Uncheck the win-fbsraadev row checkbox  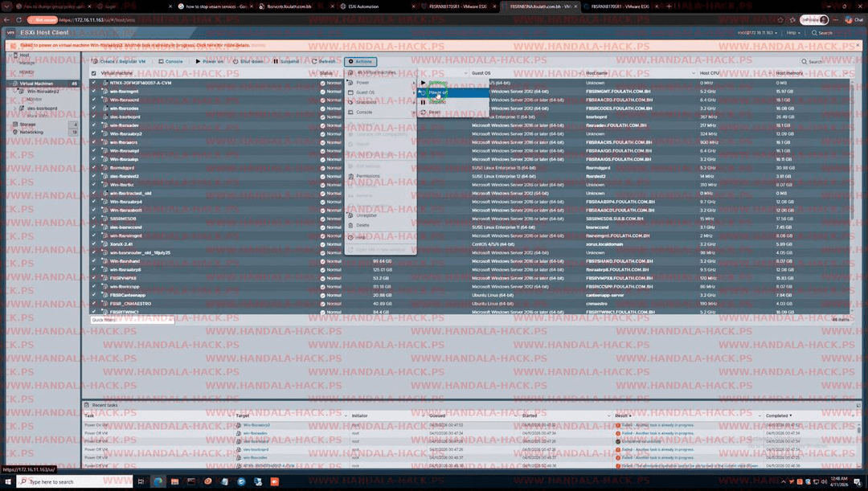pos(93,125)
